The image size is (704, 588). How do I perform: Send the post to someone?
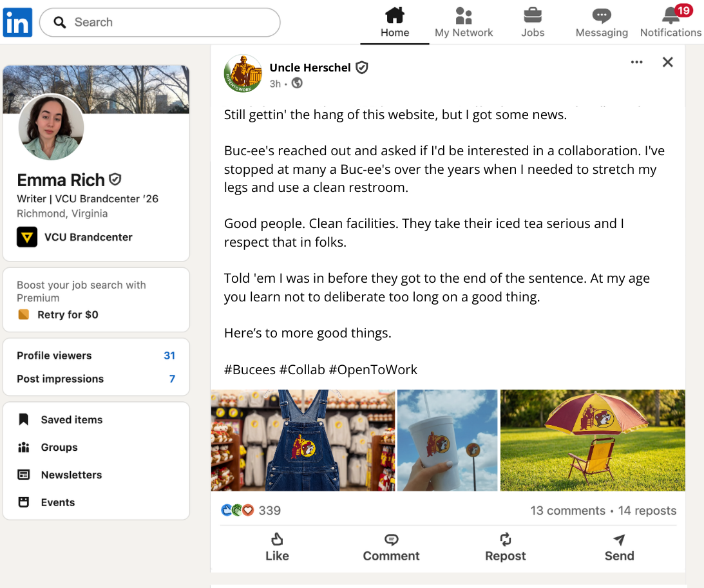click(x=619, y=547)
